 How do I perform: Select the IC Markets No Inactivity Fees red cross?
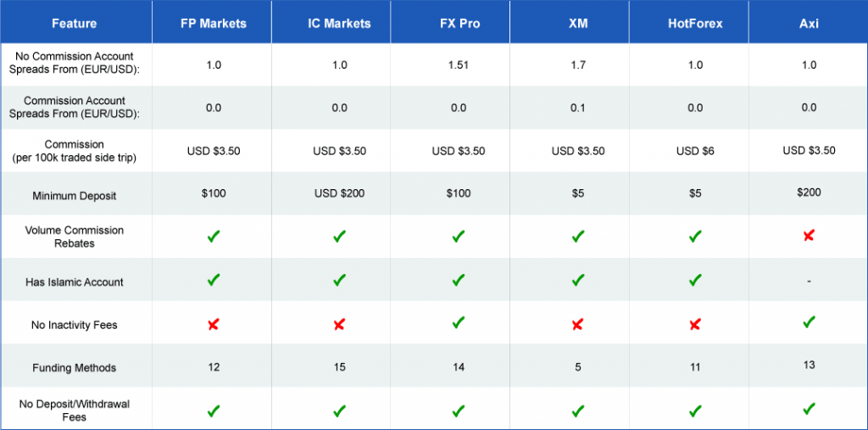pyautogui.click(x=339, y=325)
